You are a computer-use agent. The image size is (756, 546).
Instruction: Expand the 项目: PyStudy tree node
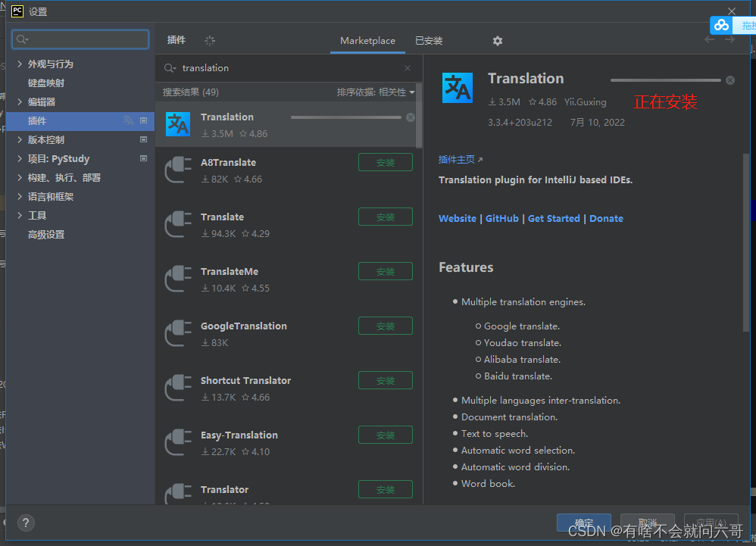pyautogui.click(x=20, y=158)
